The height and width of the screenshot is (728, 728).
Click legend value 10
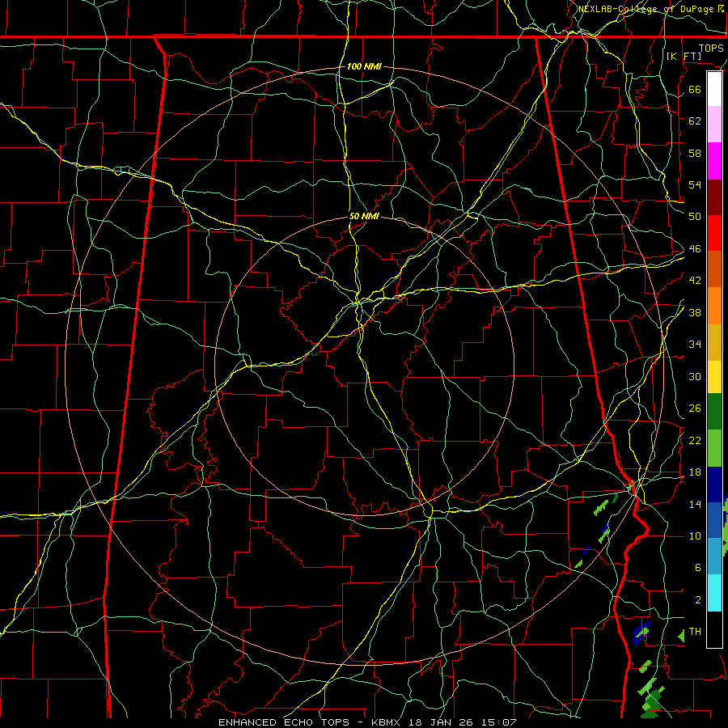click(x=695, y=536)
